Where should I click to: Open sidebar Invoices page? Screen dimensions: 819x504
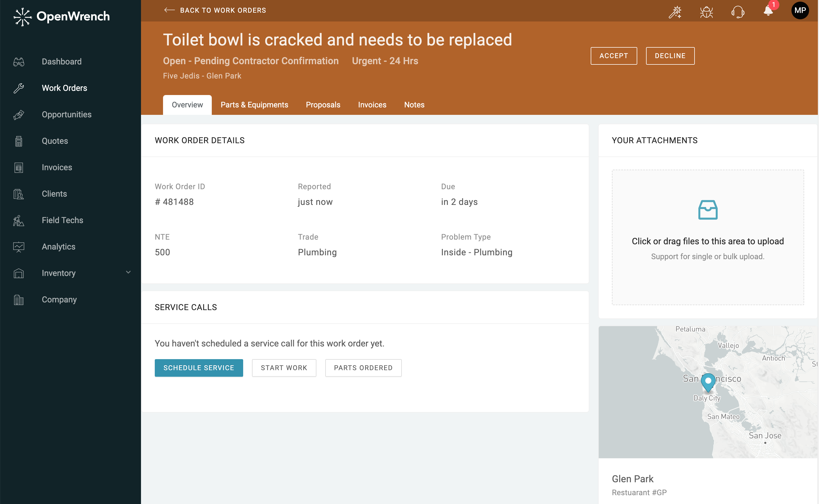(57, 167)
